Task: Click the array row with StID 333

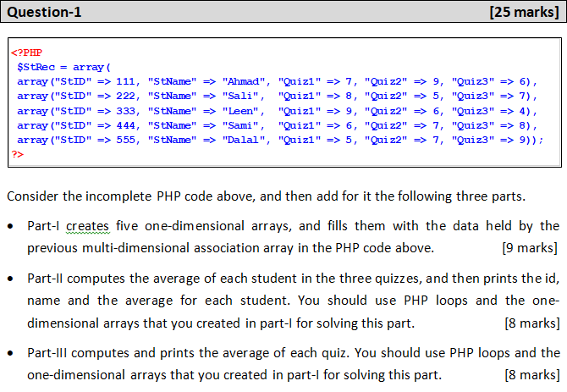Action: pos(278,111)
